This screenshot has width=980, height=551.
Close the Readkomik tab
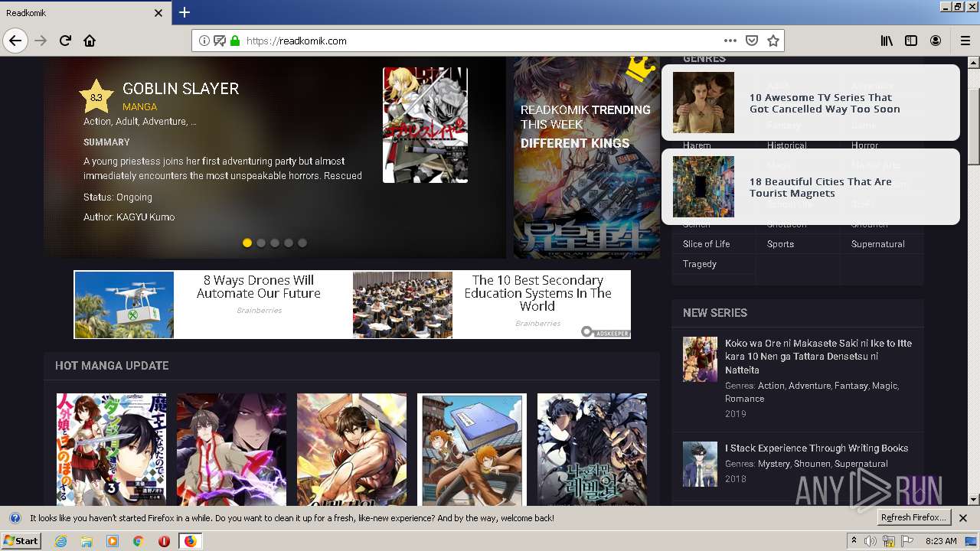tap(158, 13)
